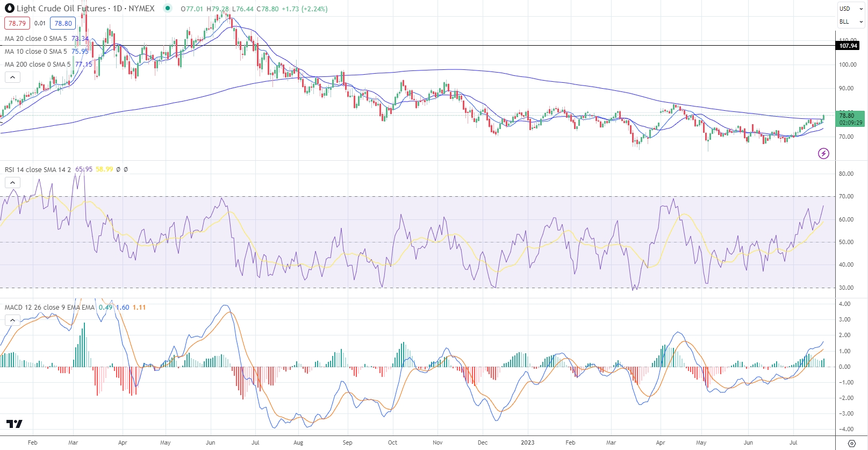Click the green 78.80 current price label
868x450 pixels.
850,119
